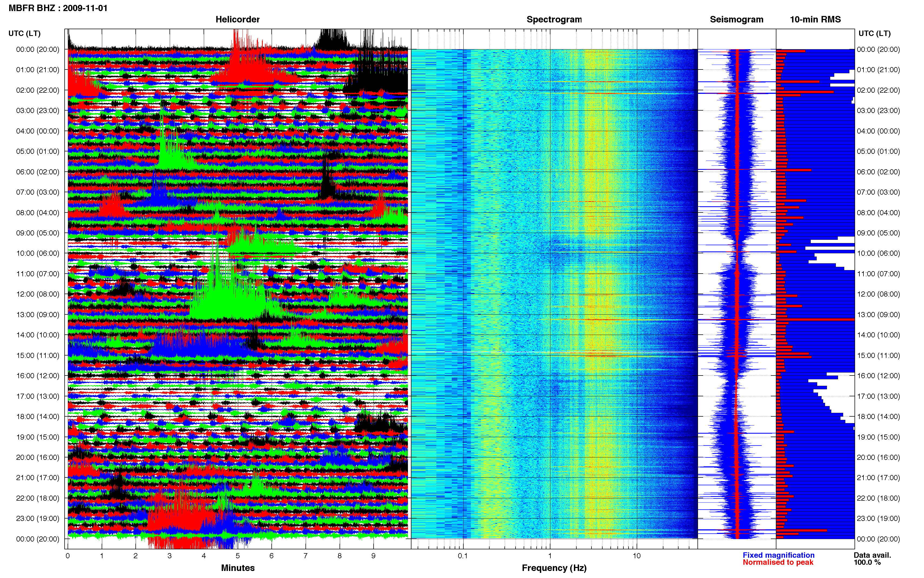The width and height of the screenshot is (924, 578).
Task: Select left axis label 11:00 (07:00)
Action: tap(38, 274)
